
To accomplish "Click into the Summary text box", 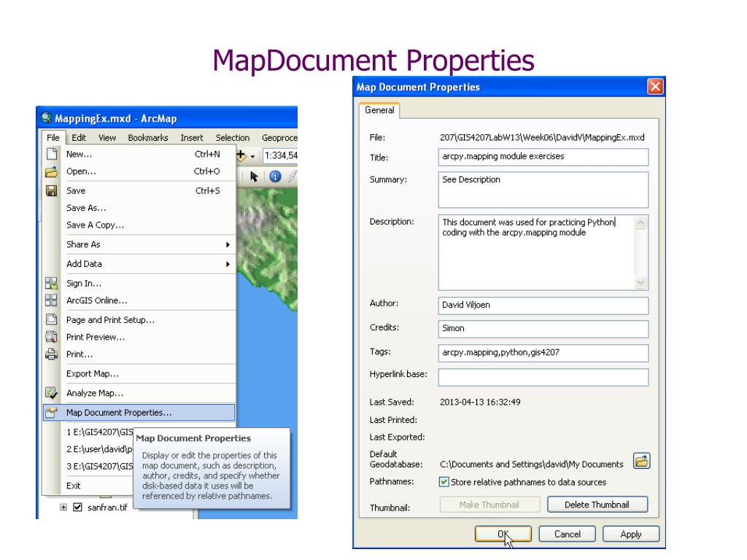I will [543, 190].
